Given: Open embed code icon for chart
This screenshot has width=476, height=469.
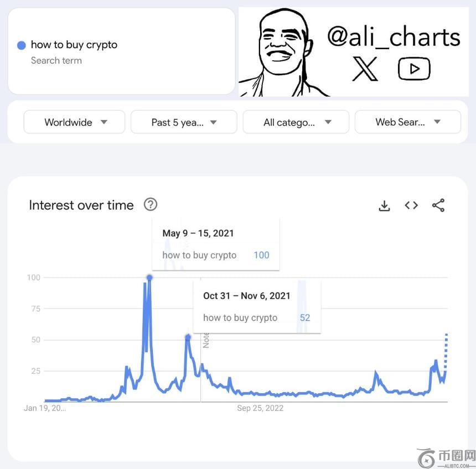Looking at the screenshot, I should pos(411,205).
